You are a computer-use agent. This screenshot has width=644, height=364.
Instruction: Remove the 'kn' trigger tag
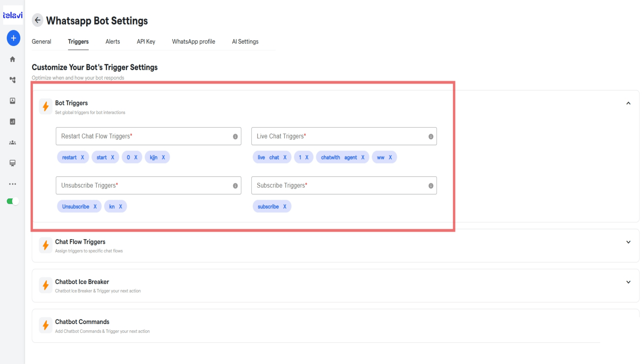coord(121,207)
